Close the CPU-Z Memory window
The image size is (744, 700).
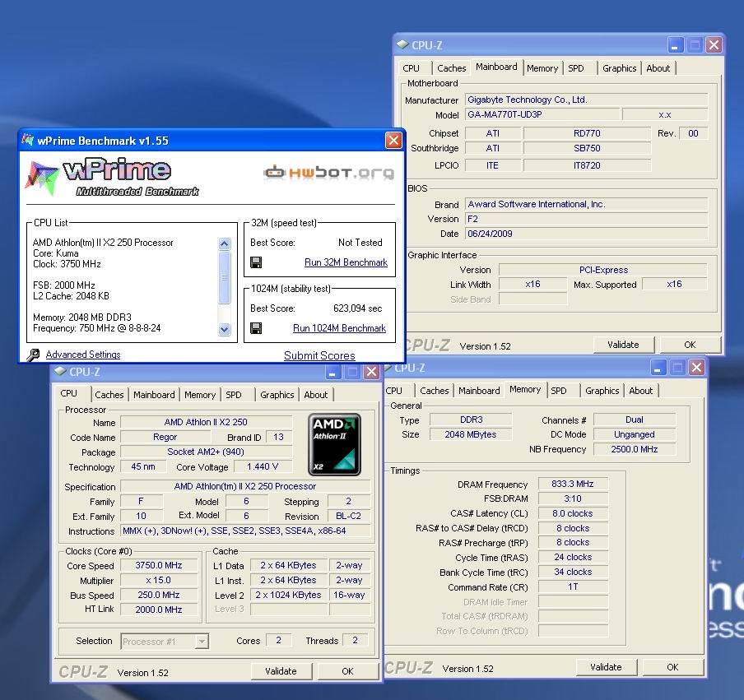[696, 368]
